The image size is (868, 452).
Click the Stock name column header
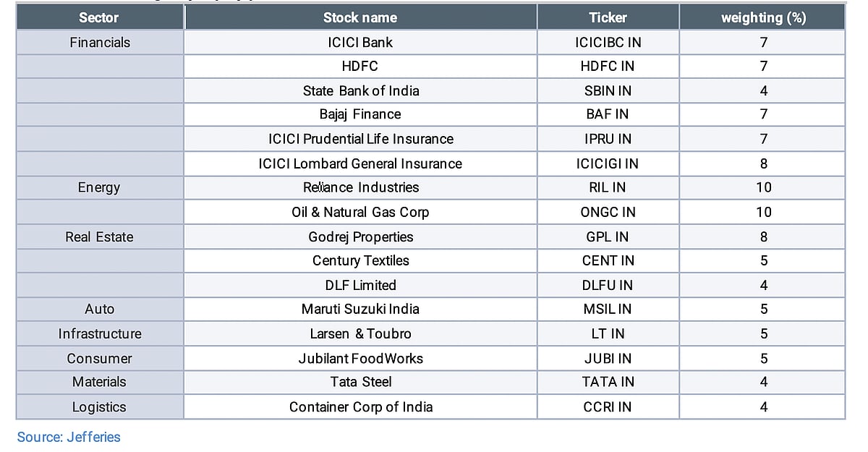tap(360, 17)
